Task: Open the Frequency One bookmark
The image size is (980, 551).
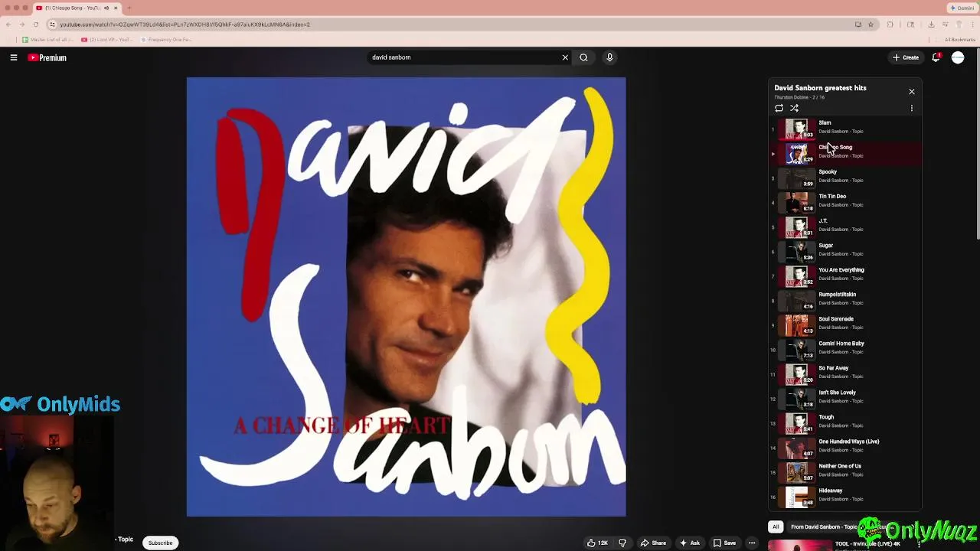Action: [x=165, y=40]
